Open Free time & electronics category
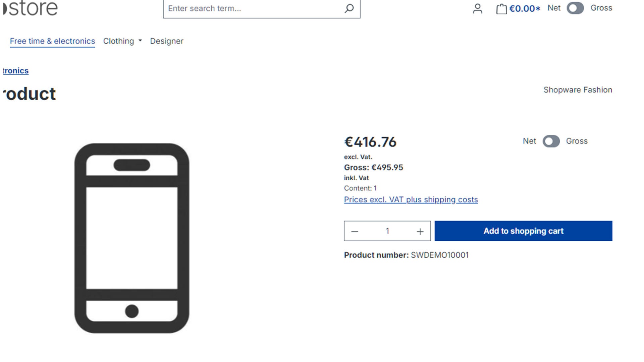Image resolution: width=644 pixels, height=362 pixels. pyautogui.click(x=52, y=41)
